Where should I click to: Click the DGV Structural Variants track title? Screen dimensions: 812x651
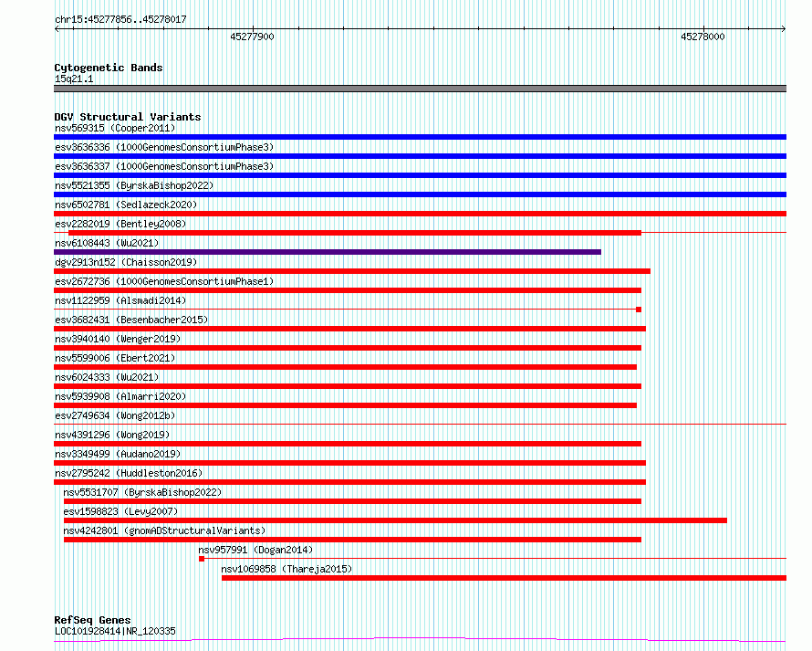click(128, 117)
